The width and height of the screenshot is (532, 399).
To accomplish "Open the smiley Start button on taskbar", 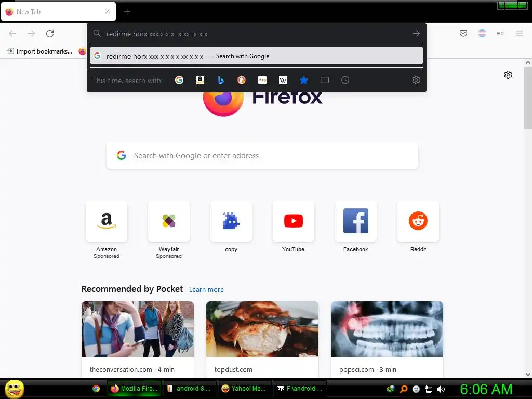I will point(14,389).
